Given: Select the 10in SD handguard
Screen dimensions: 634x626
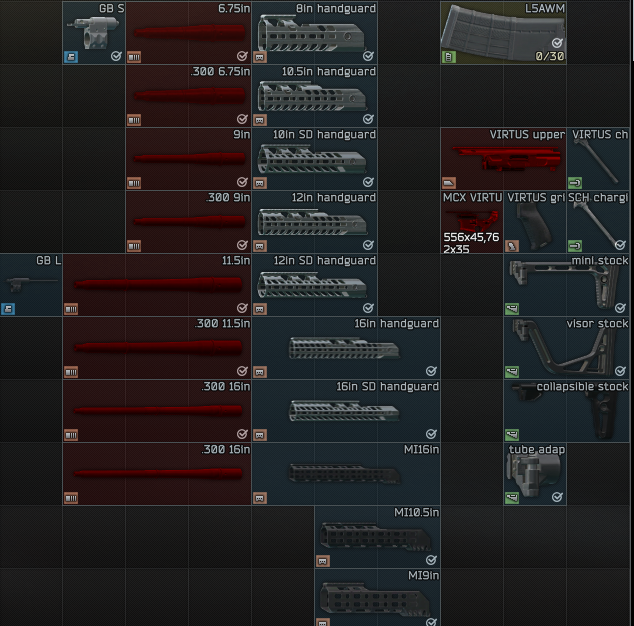Looking at the screenshot, I should [315, 159].
